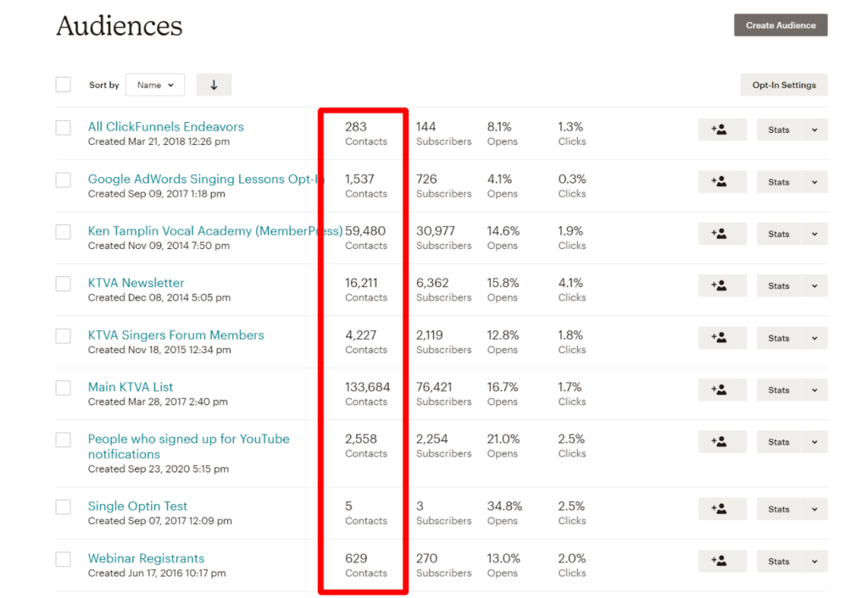Click add-contact icon for Single Optin Test
This screenshot has width=868, height=598.
pyautogui.click(x=721, y=509)
